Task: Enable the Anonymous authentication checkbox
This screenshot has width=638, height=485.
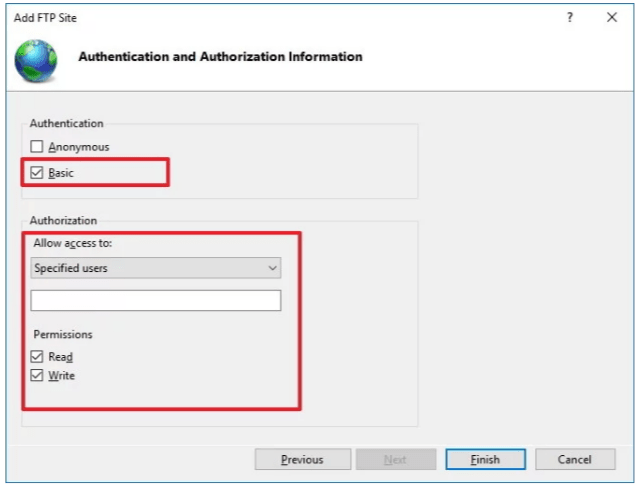Action: tap(37, 146)
